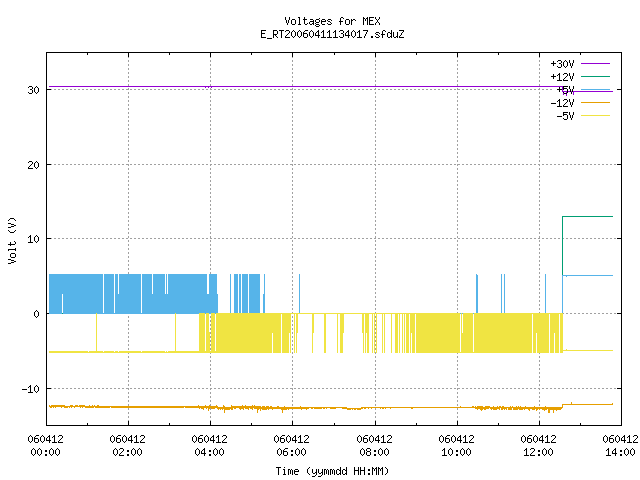Click the green +12V legend line sample
This screenshot has height=480, width=640.
[595, 76]
